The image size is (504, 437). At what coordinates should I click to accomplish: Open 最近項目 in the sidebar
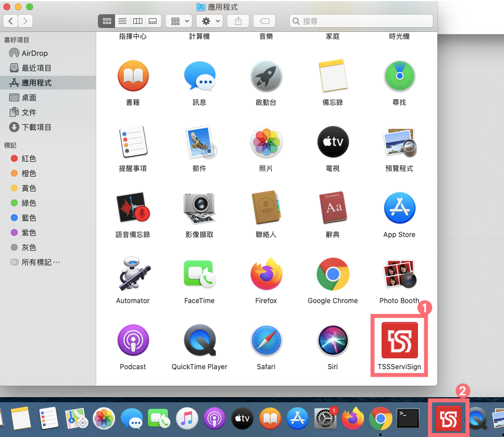coord(48,68)
